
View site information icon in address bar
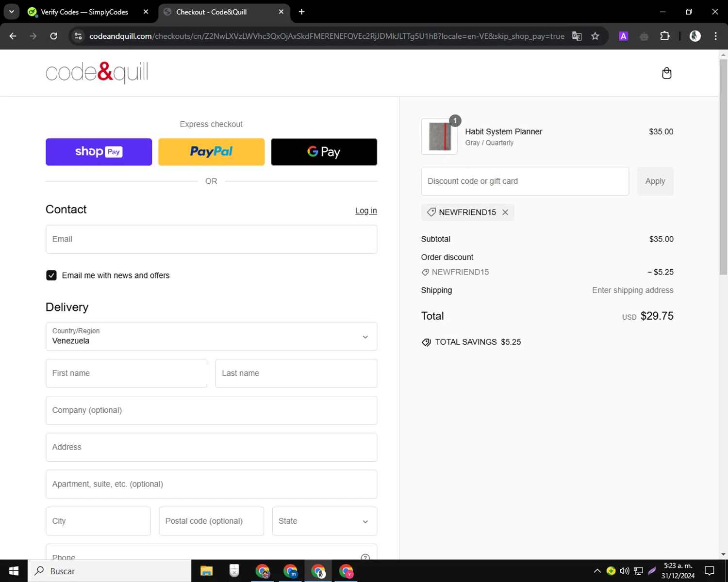click(x=78, y=36)
